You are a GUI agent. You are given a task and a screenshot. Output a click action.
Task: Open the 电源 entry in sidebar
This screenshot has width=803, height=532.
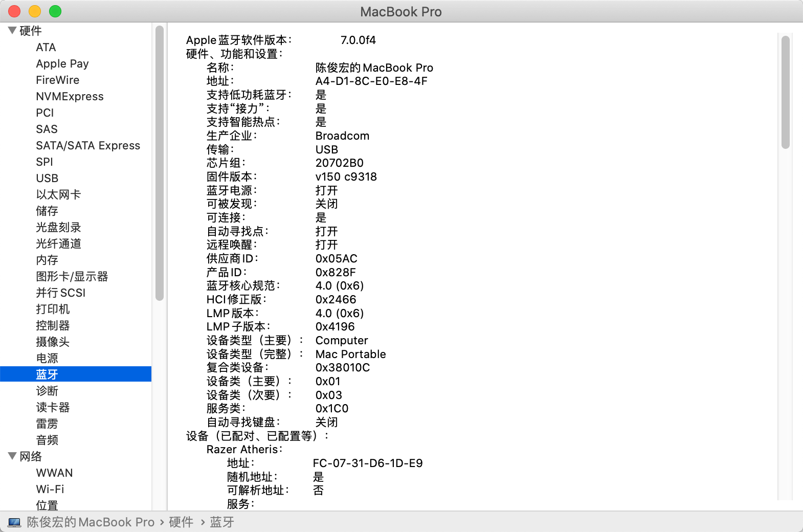[x=47, y=359]
